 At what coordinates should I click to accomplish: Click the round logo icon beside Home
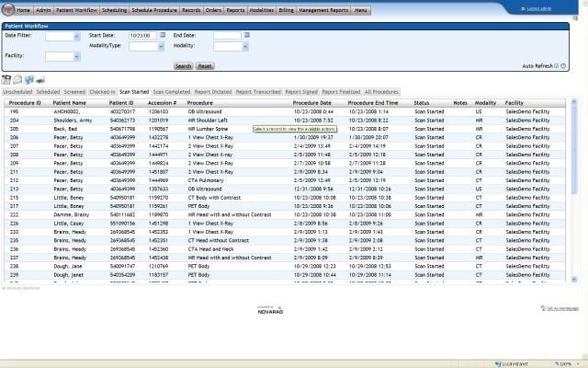coord(8,9)
